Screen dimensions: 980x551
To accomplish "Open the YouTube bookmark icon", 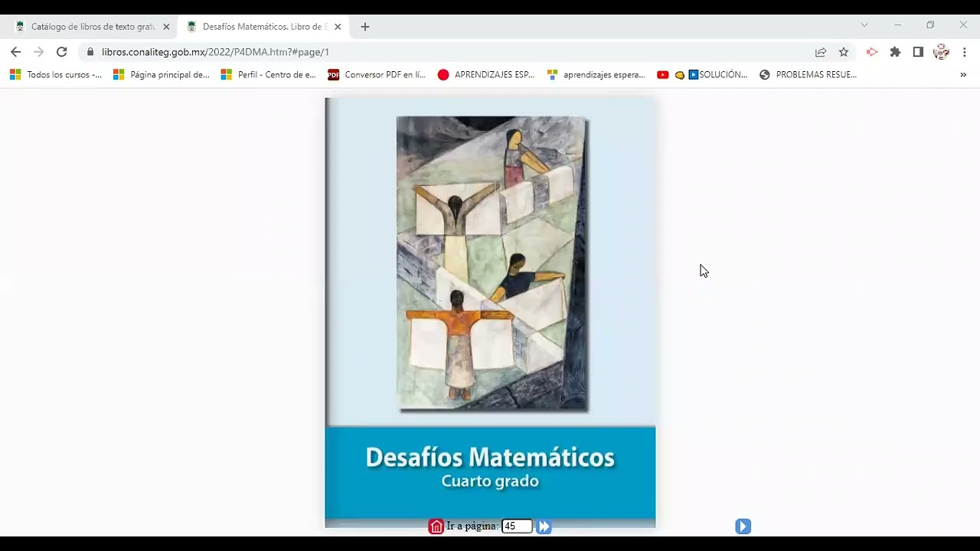I will (663, 75).
